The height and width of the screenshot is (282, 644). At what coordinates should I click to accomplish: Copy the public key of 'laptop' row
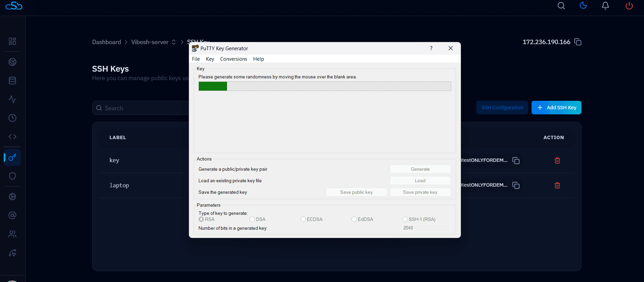(516, 185)
